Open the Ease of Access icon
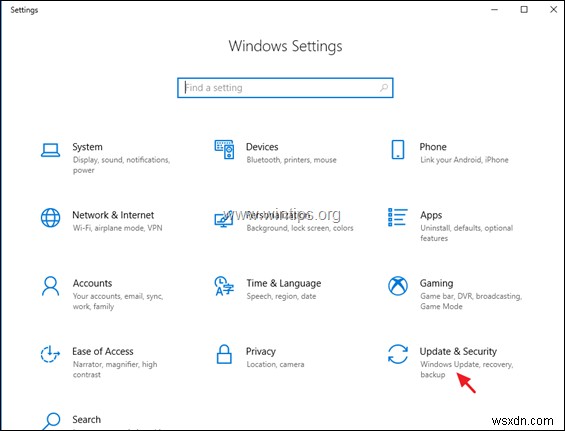This screenshot has height=431, width=565. coord(50,354)
